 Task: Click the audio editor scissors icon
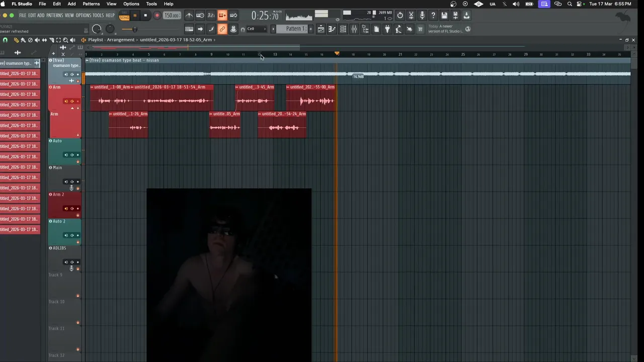click(411, 16)
